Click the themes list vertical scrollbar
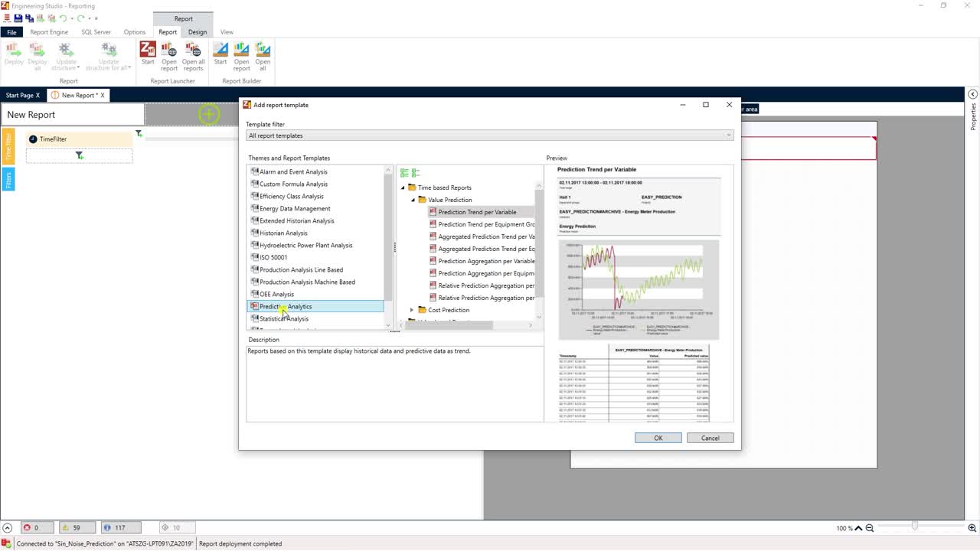The width and height of the screenshot is (980, 551). (x=388, y=237)
